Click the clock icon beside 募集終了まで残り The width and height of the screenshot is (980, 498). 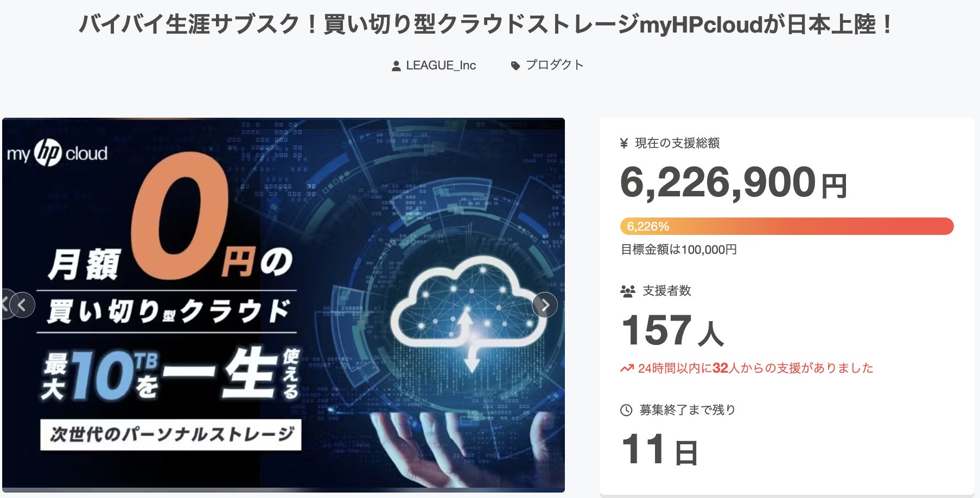point(626,410)
